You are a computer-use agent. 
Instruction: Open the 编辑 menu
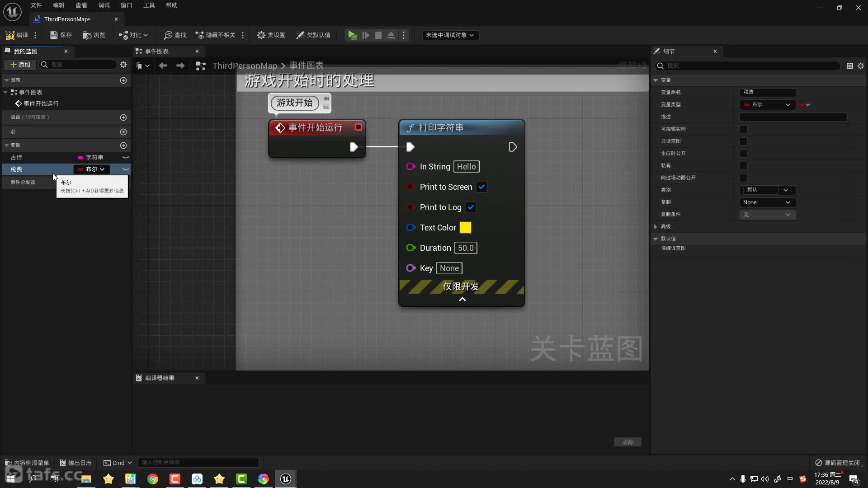click(59, 5)
